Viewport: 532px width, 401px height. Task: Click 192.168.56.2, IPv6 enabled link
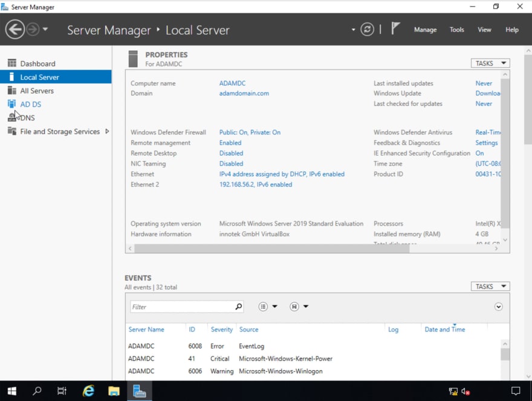click(x=256, y=184)
